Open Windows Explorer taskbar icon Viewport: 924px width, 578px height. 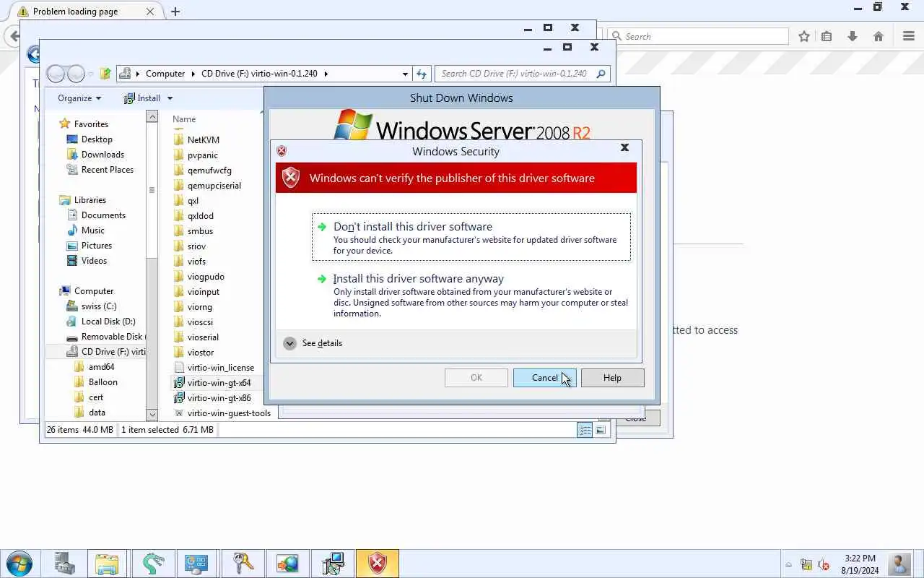[107, 564]
